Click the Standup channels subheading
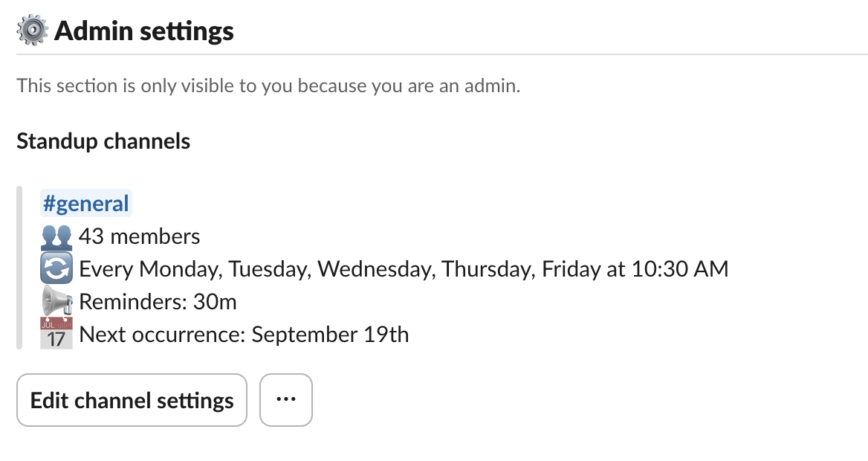This screenshot has width=868, height=461. [103, 141]
